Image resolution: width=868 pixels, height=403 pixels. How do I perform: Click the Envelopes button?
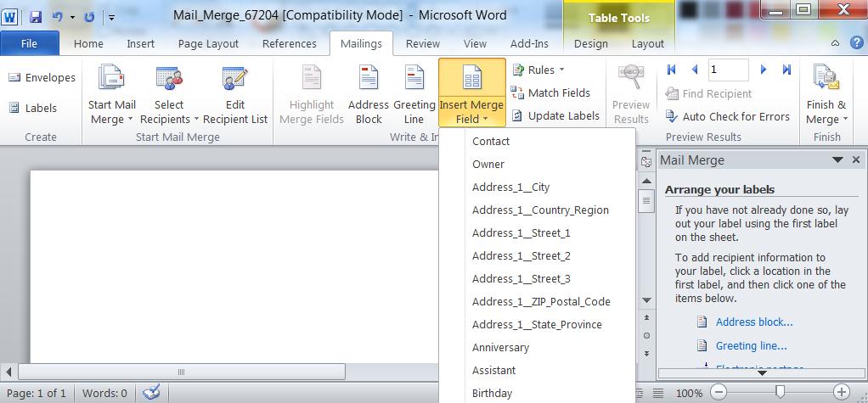(42, 78)
